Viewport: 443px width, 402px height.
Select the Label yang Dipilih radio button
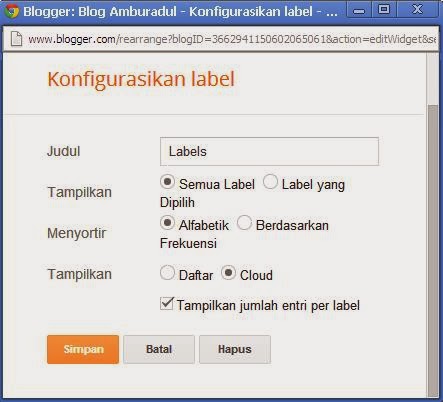point(270,182)
